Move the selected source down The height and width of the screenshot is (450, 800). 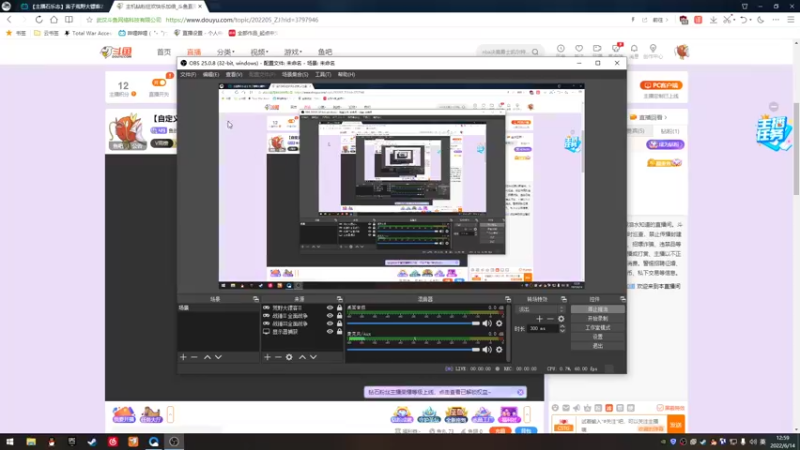pyautogui.click(x=313, y=357)
